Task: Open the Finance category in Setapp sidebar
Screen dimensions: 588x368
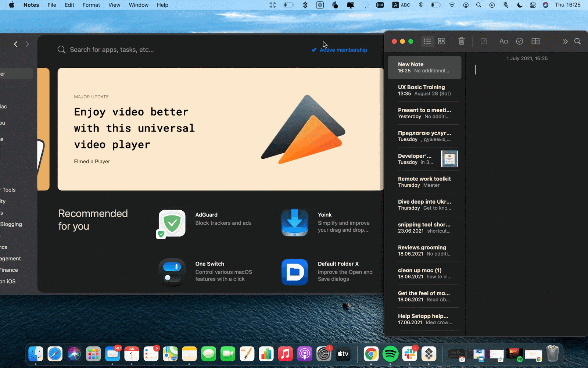Action: (9, 270)
